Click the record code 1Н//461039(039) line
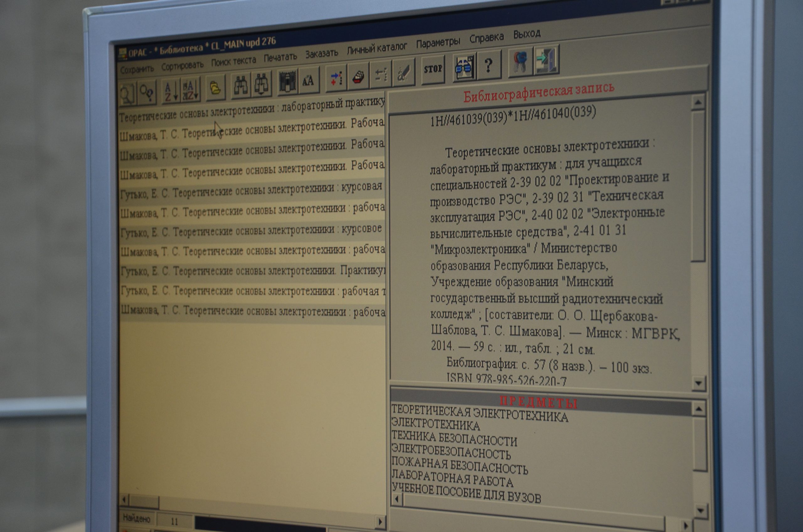 pyautogui.click(x=513, y=116)
